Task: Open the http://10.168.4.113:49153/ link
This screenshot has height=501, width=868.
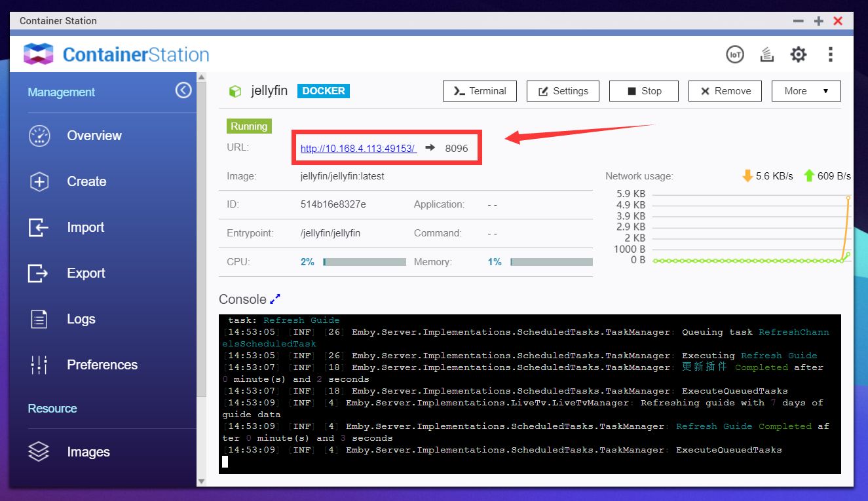Action: [x=358, y=149]
